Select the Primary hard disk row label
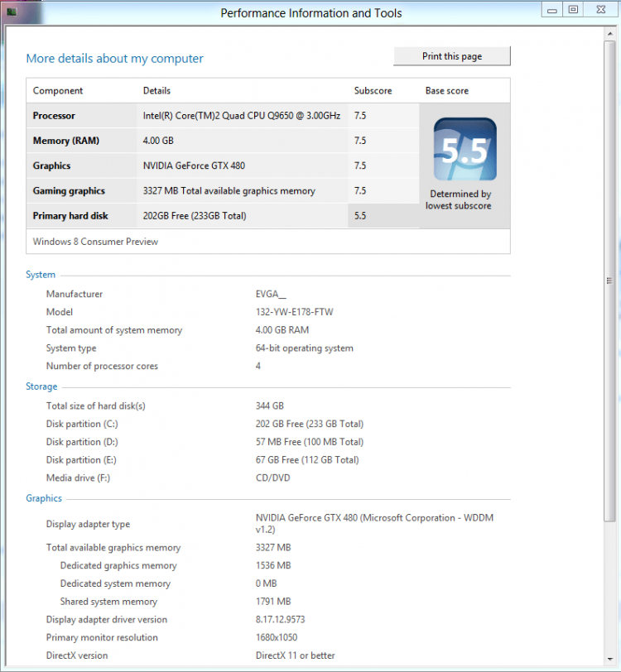This screenshot has width=621, height=672. coord(70,215)
